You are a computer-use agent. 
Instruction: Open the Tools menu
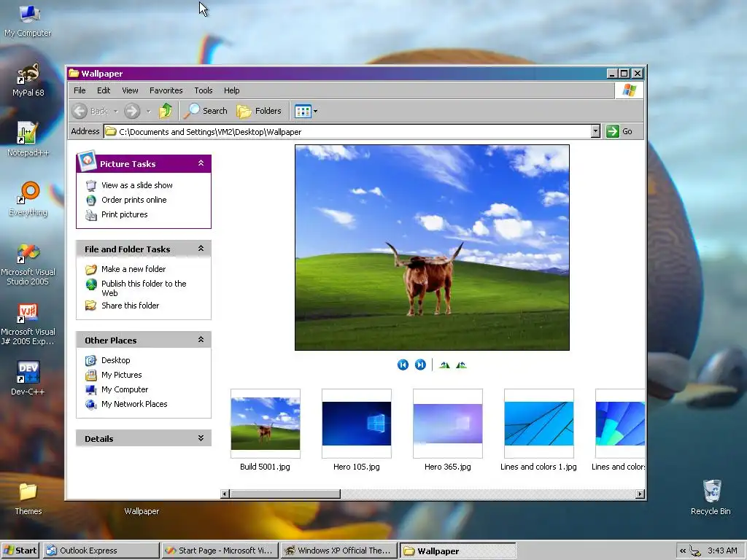click(x=204, y=90)
